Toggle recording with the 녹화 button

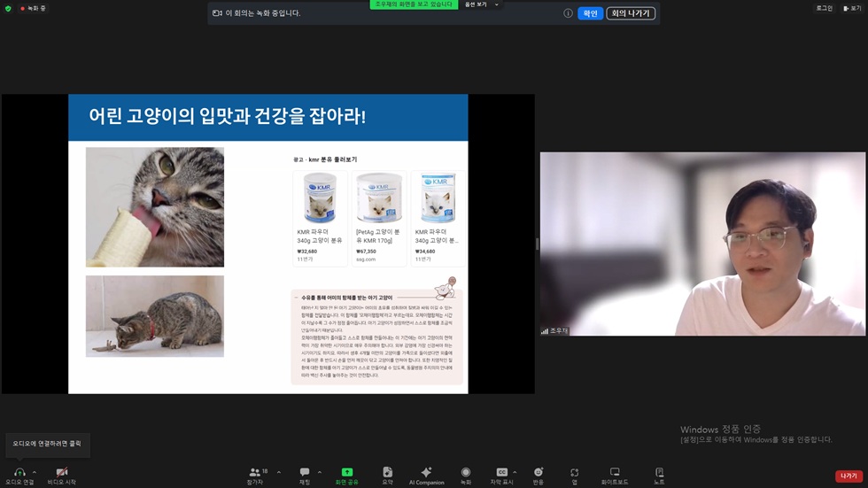[466, 472]
